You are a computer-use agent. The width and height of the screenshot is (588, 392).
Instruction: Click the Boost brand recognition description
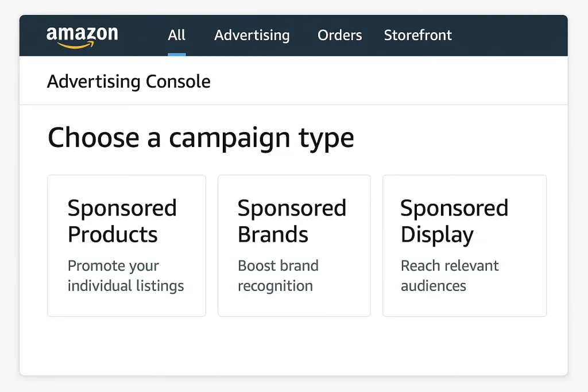point(278,275)
